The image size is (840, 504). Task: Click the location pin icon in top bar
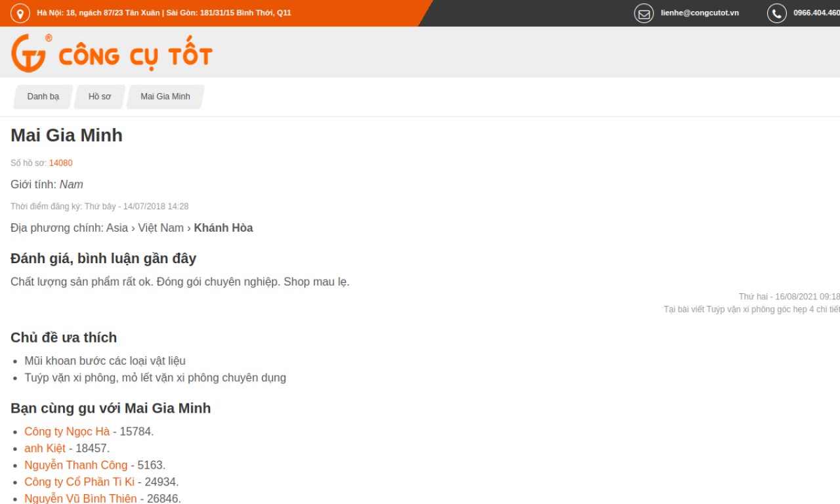pos(20,13)
